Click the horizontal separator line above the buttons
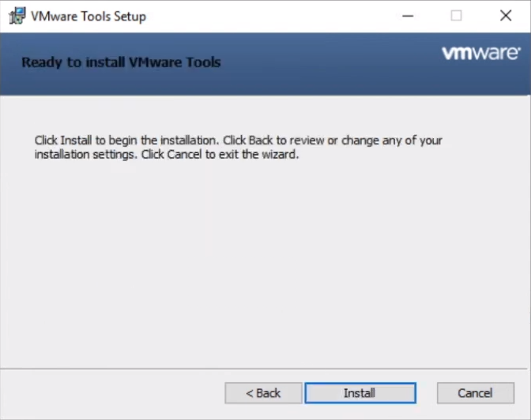This screenshot has width=531, height=420. tap(265, 369)
